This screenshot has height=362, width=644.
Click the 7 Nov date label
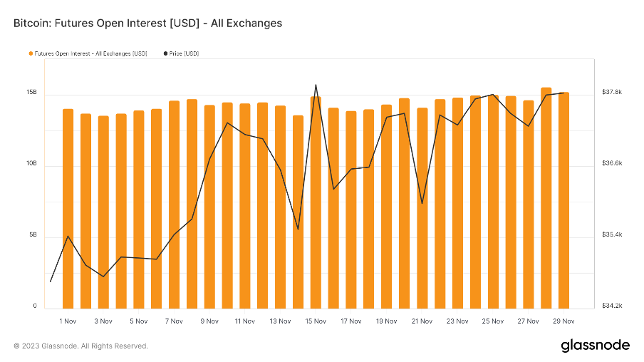tap(175, 321)
